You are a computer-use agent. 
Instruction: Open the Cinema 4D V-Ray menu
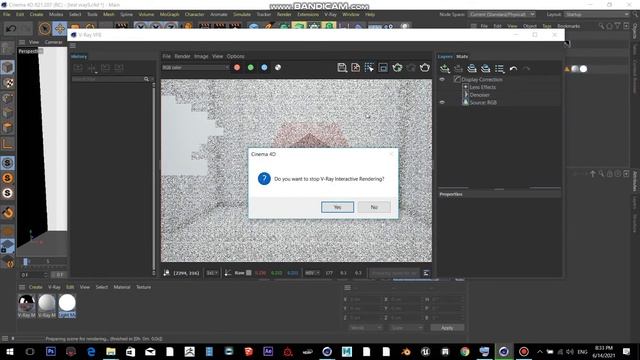[330, 14]
